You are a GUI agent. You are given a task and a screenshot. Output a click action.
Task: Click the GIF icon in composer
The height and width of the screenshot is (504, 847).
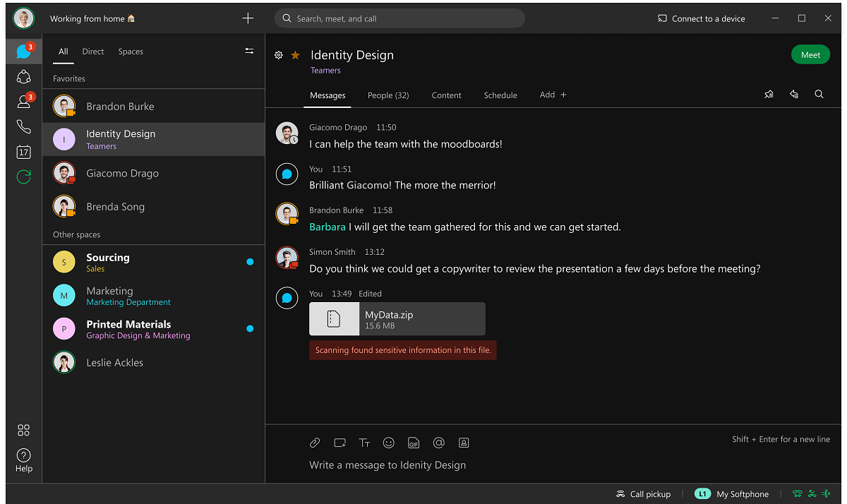click(414, 443)
